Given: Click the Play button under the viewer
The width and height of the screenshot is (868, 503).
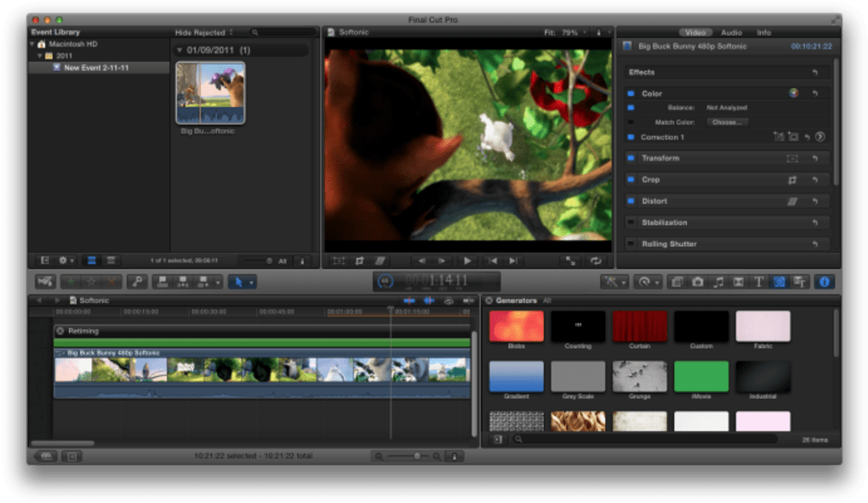Looking at the screenshot, I should pos(466,260).
